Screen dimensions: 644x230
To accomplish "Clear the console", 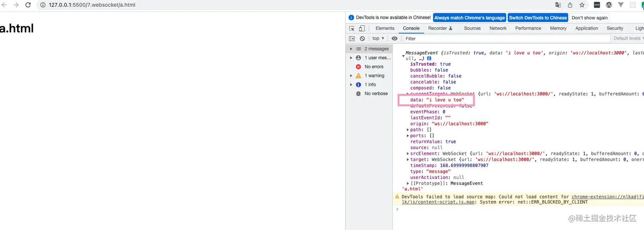I will click(x=362, y=38).
